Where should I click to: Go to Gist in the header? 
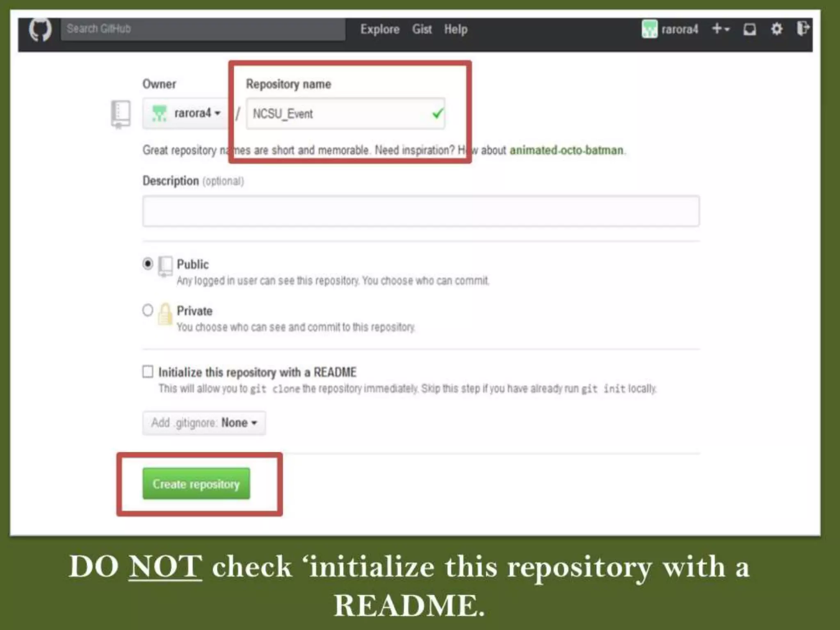coord(422,30)
